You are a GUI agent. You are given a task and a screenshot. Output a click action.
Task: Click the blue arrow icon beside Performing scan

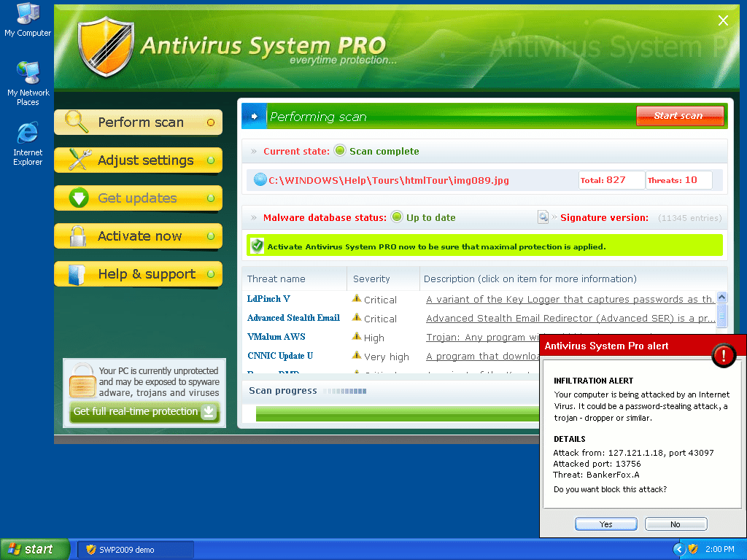tap(254, 116)
